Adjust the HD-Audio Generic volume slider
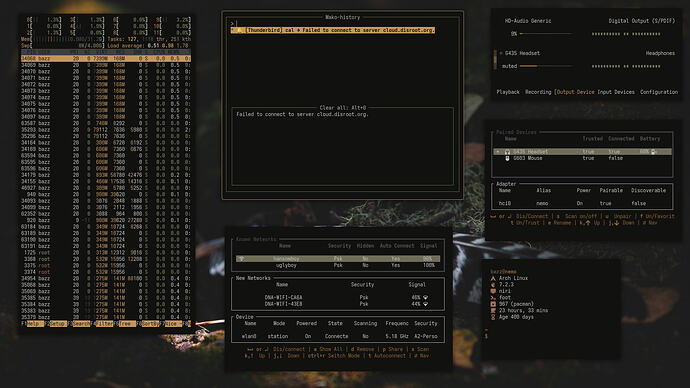 546,34
